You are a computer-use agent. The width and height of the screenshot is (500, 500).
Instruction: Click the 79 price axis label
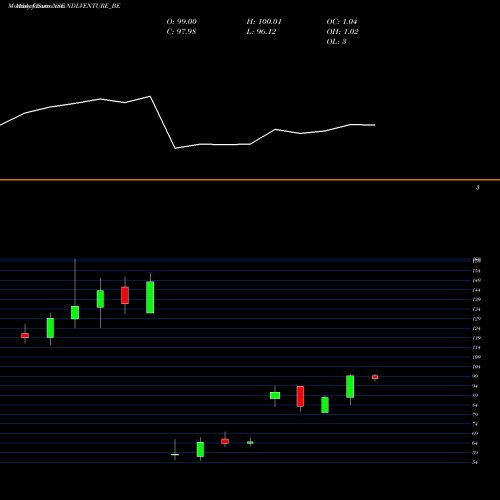click(x=475, y=414)
